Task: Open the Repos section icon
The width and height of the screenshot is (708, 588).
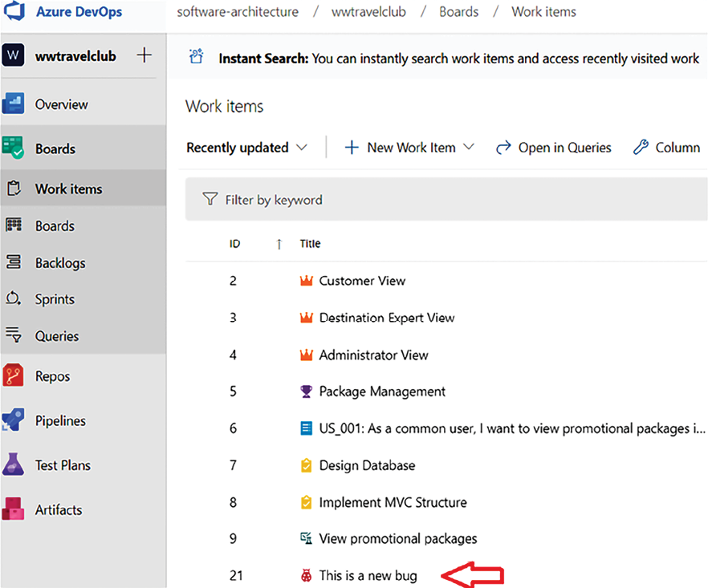Action: pos(13,375)
